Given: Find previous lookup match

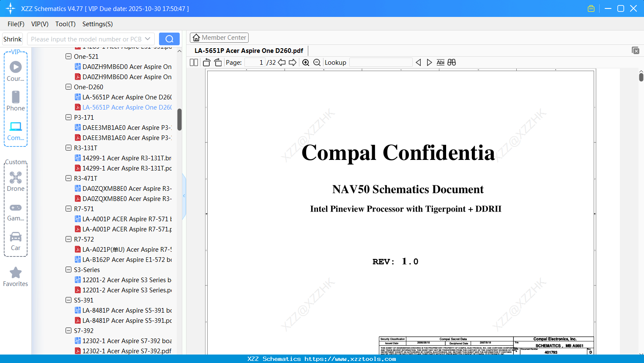Looking at the screenshot, I should 418,63.
